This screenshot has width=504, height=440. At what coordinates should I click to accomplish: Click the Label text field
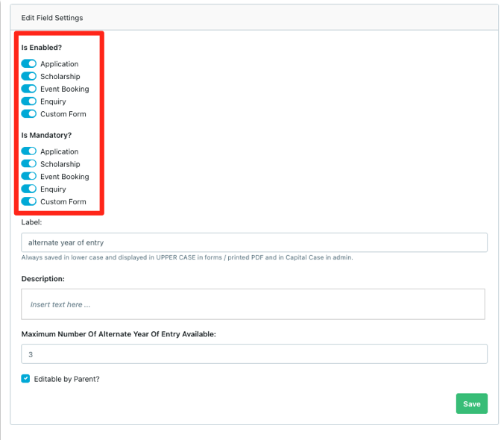click(254, 242)
